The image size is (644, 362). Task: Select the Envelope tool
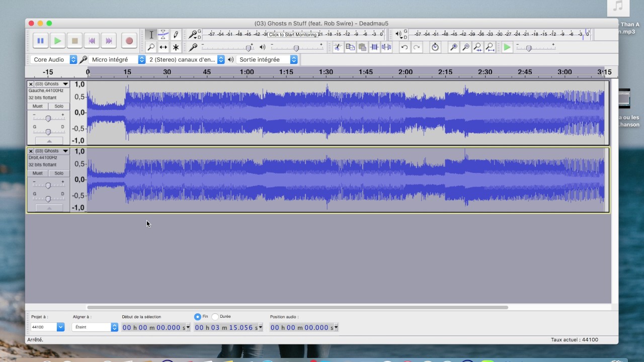pos(164,35)
